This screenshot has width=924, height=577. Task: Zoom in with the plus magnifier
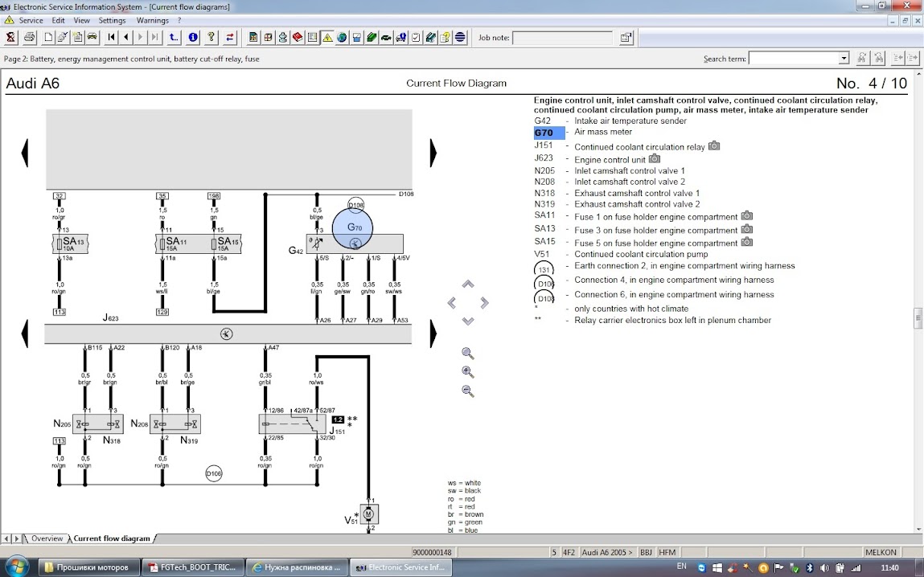467,372
